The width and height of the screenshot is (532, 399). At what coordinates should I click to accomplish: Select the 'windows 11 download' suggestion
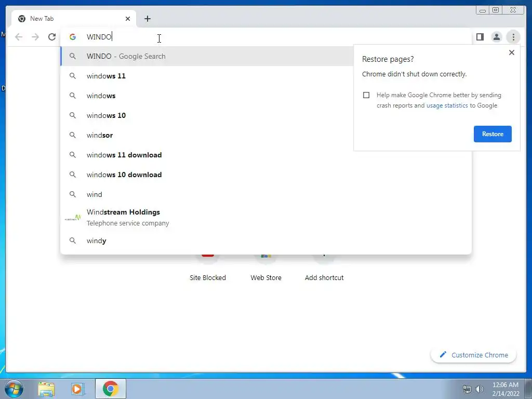pos(266,155)
